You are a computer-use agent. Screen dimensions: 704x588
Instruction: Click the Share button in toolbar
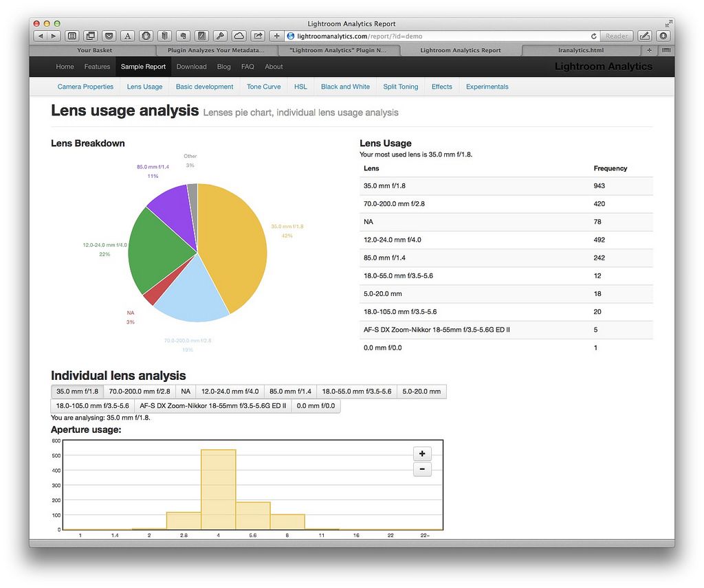[258, 36]
